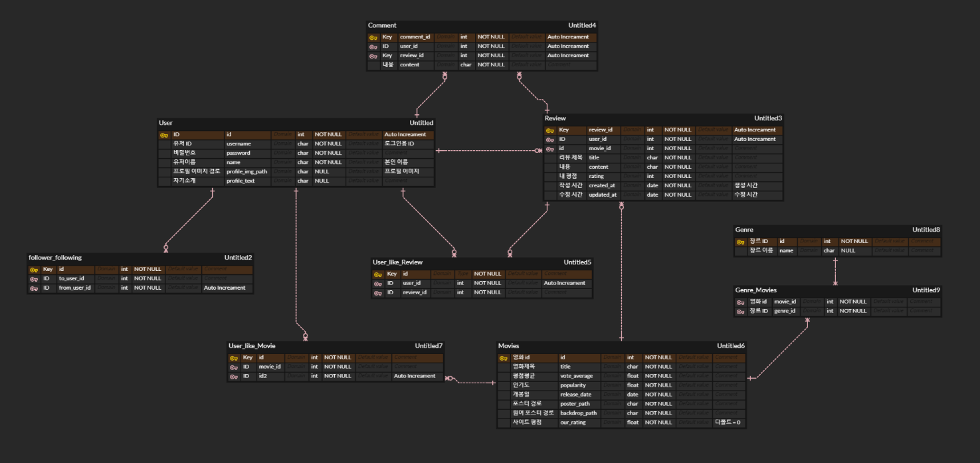The image size is (980, 463).
Task: Click the 디폴트 = 0 comment cell
Action: (729, 423)
